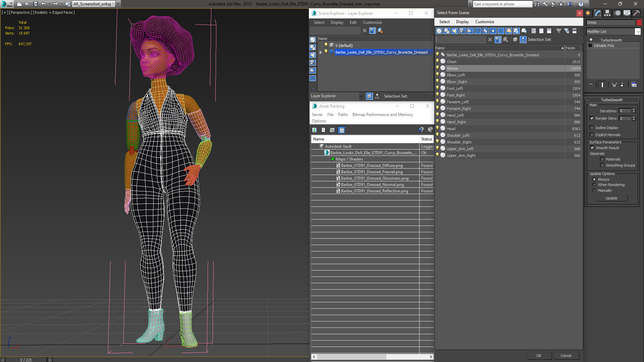Click Remove Modifier trash icon
Viewport: 644px width, 362px height.
[622, 85]
